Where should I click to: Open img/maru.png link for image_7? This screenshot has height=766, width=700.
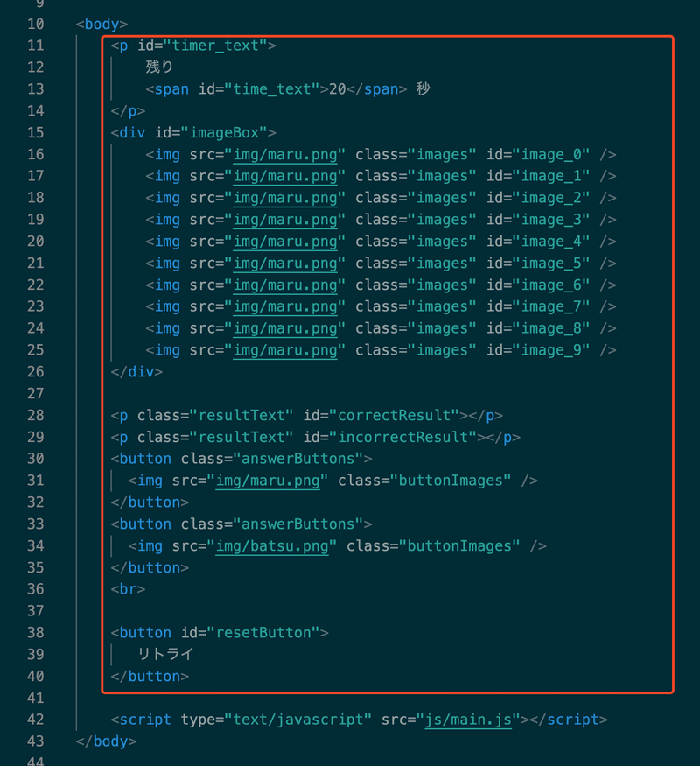click(285, 306)
